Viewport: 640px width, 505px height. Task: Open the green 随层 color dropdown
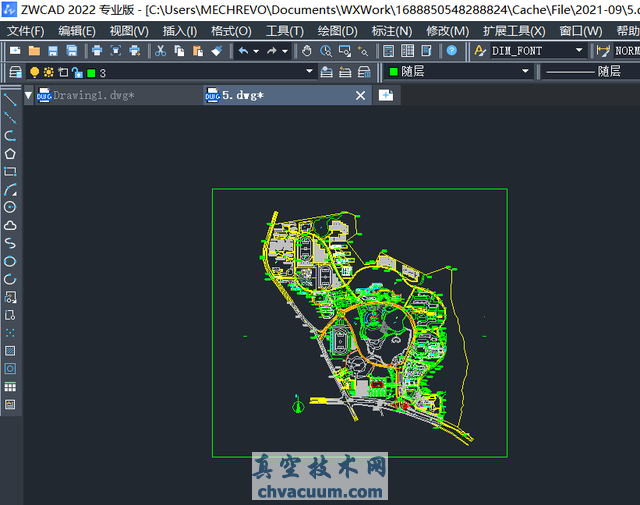pos(525,72)
